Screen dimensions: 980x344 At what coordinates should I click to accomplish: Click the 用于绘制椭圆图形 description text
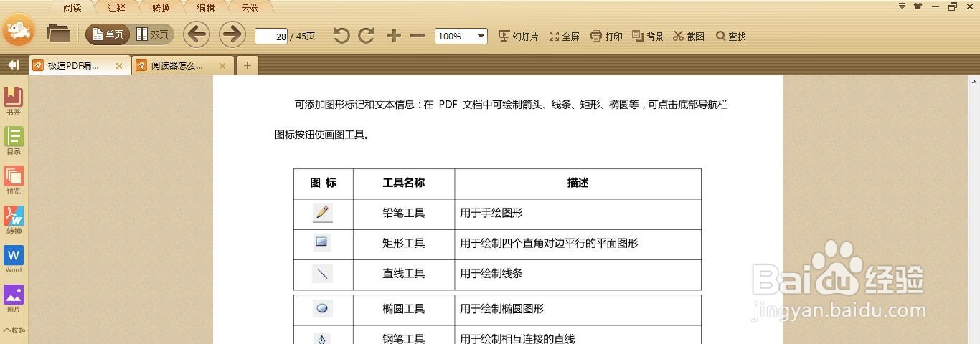[x=502, y=310]
